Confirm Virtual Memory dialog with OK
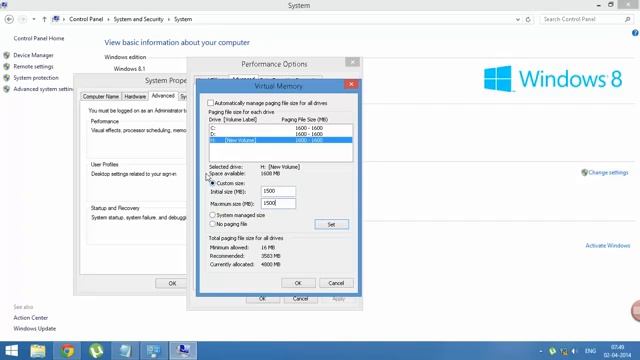Image resolution: width=640 pixels, height=360 pixels. (298, 283)
